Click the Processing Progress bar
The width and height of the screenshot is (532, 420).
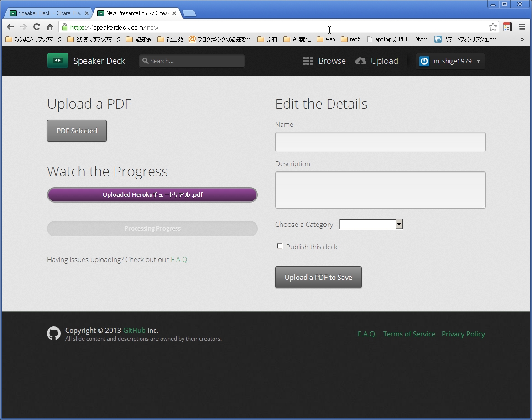point(152,229)
